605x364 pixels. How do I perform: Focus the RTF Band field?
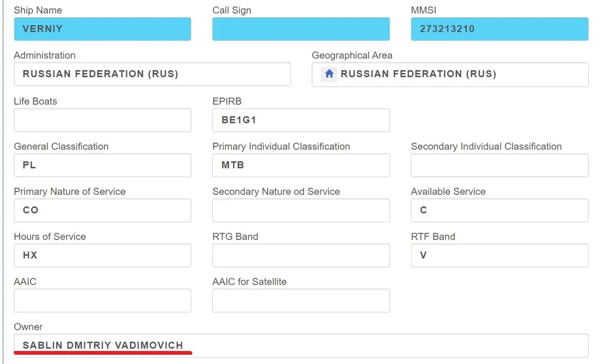point(499,255)
